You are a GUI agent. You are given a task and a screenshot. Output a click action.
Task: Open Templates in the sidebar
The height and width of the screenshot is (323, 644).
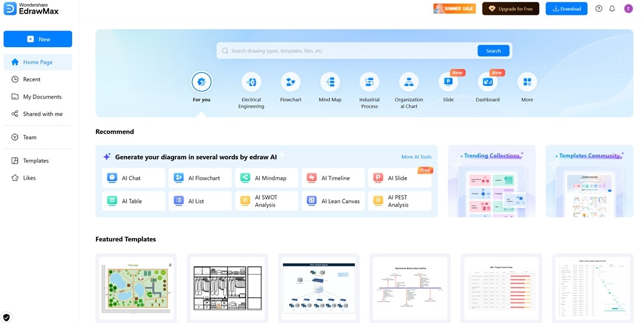coord(38,161)
